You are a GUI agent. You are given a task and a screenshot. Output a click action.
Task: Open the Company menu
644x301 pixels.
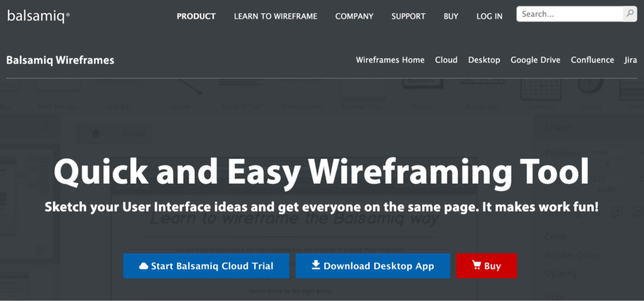tap(354, 16)
